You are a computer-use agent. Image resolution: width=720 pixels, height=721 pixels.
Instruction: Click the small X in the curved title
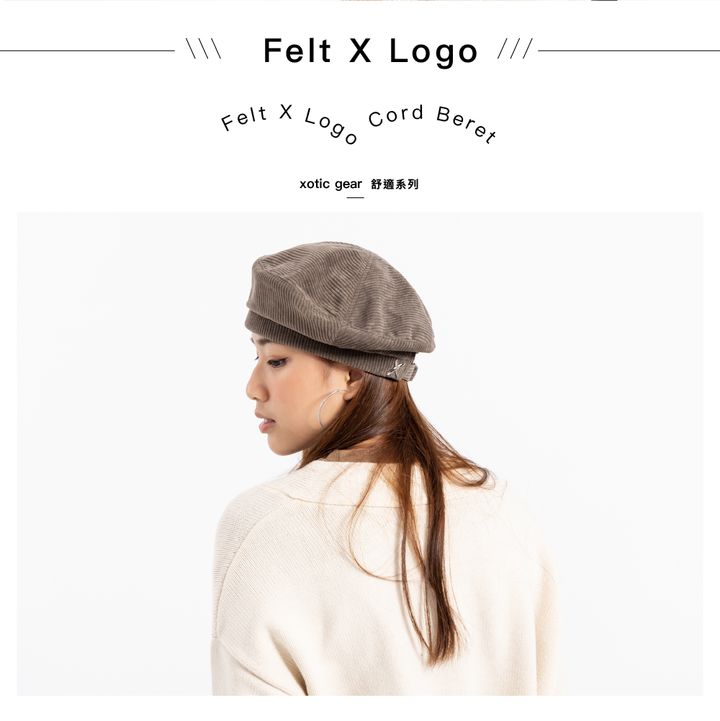click(286, 112)
